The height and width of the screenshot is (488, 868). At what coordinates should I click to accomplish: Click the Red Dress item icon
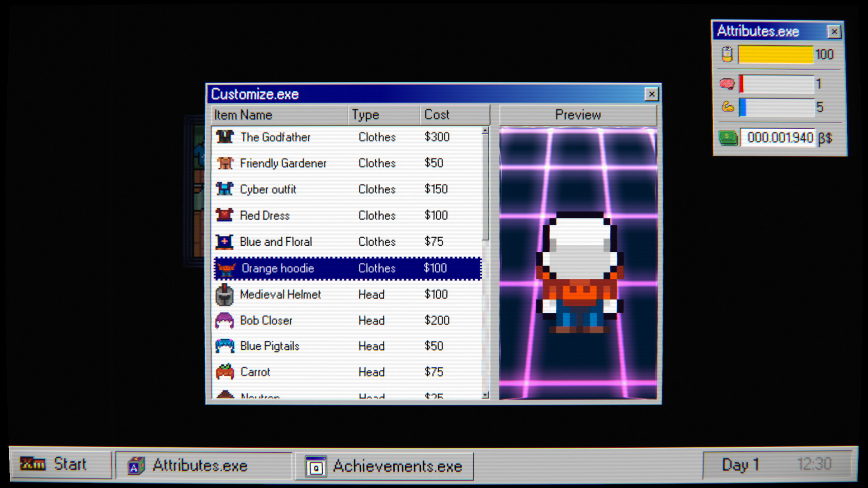tap(226, 215)
